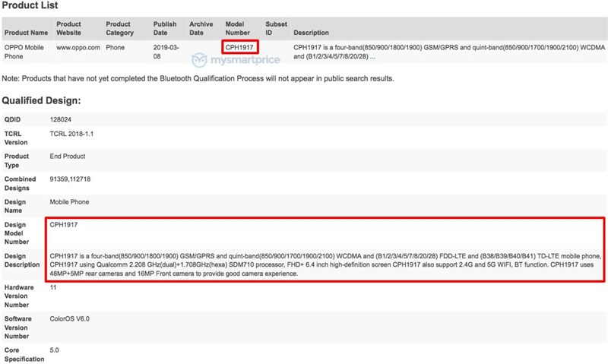Click the Product Type label
Screen dimensions: 608x364
pos(17,160)
